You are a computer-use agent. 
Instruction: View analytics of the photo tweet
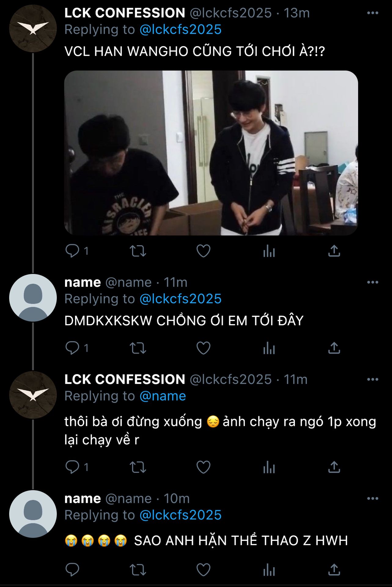click(269, 251)
